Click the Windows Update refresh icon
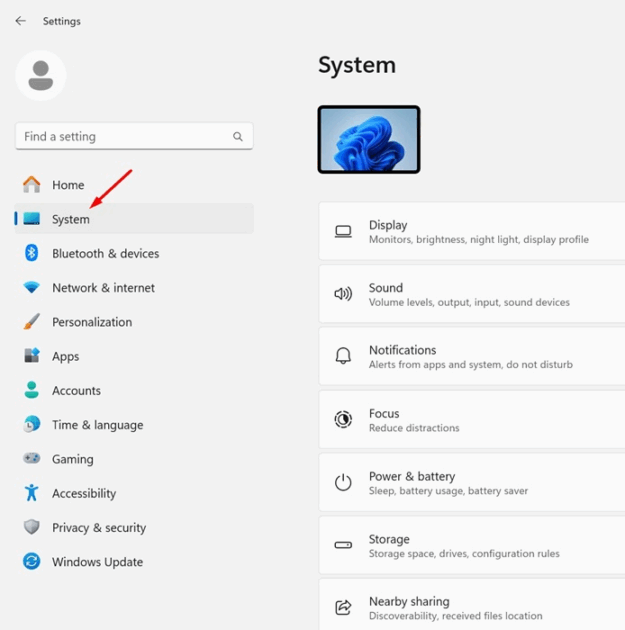The image size is (625, 630). click(31, 561)
